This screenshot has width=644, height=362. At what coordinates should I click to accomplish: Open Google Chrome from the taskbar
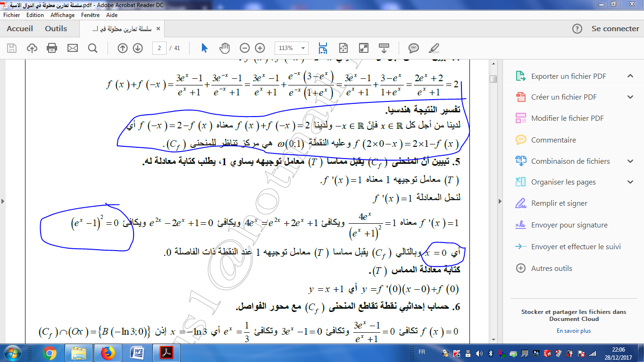click(x=50, y=353)
